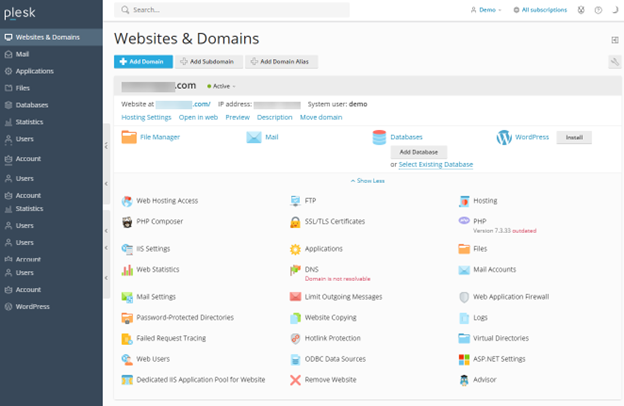Select Applications in the left sidebar
This screenshot has width=624, height=406.
tap(34, 71)
